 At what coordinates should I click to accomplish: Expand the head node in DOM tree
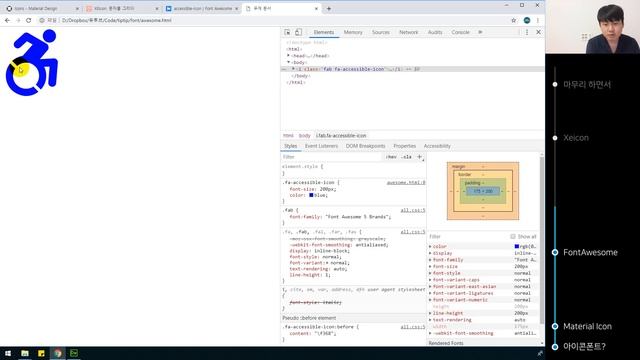coord(288,56)
